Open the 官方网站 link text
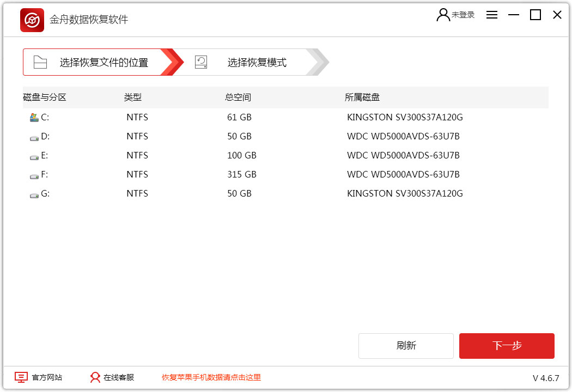The width and height of the screenshot is (572, 392). point(47,377)
